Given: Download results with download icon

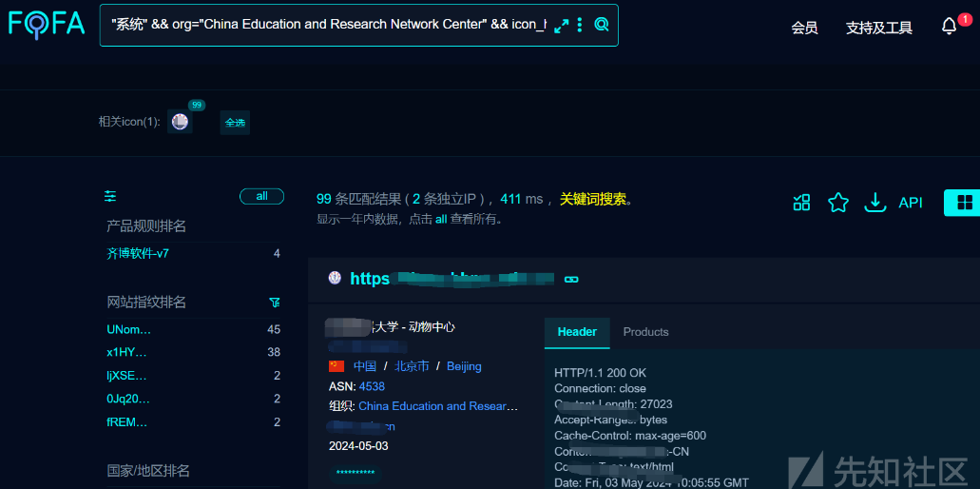Looking at the screenshot, I should (x=875, y=202).
